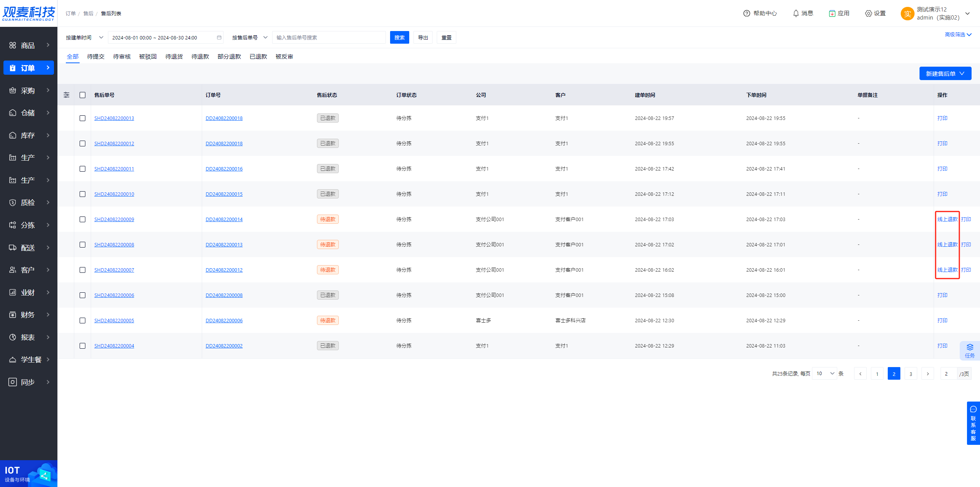Expand the user account menu chevron
The image size is (980, 487).
coord(967,13)
